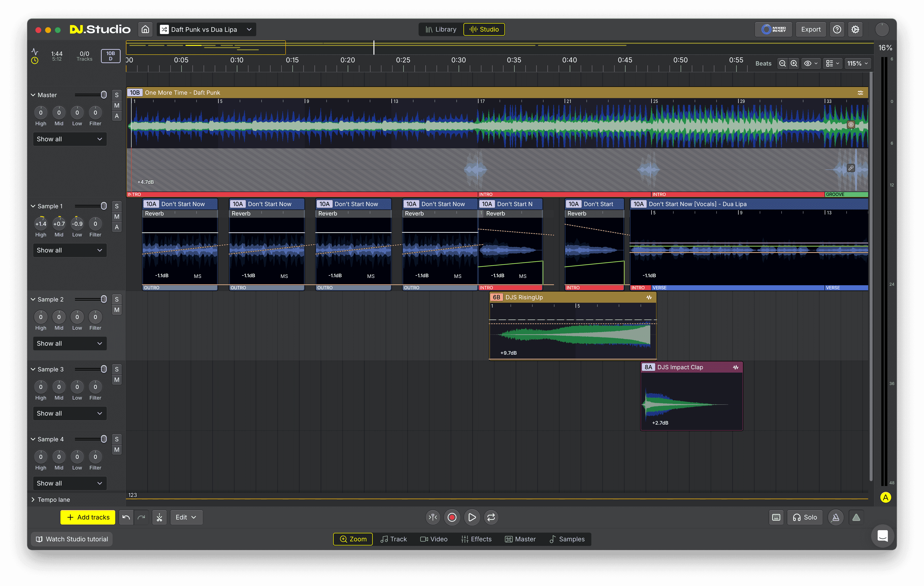
Task: Open the Edit dropdown menu
Action: click(186, 517)
